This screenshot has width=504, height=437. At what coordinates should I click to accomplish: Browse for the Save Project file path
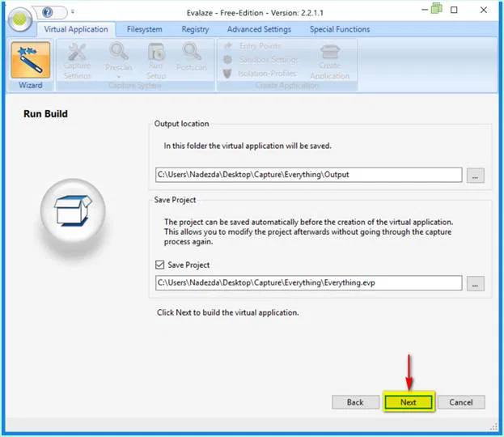coord(476,283)
